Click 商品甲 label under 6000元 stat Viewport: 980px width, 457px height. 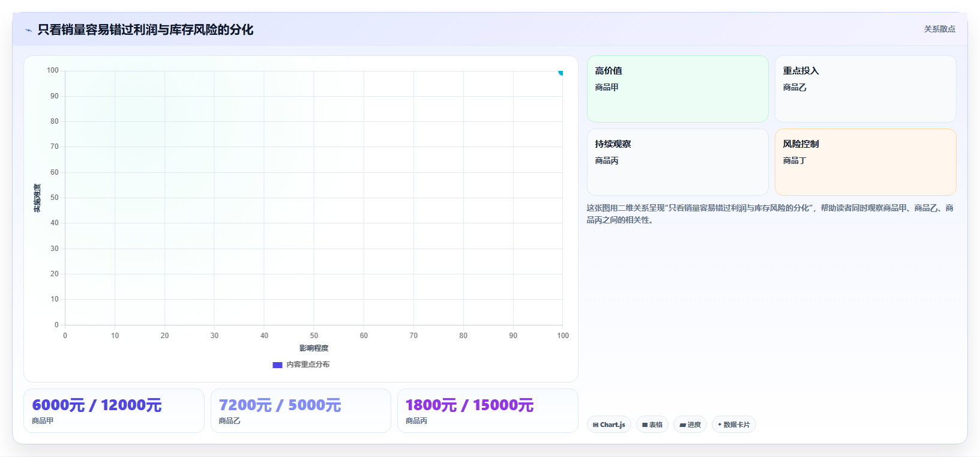click(x=43, y=421)
